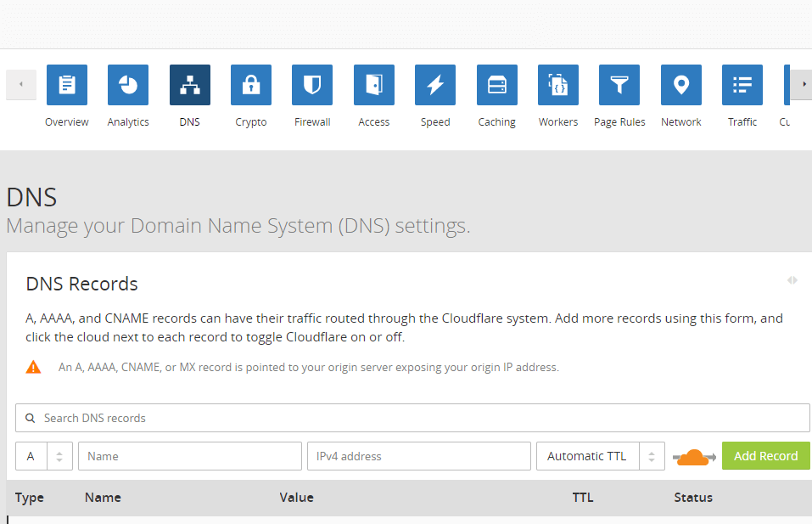812x524 pixels.
Task: Collapse the DNS Records panel arrows icon
Action: (x=792, y=280)
